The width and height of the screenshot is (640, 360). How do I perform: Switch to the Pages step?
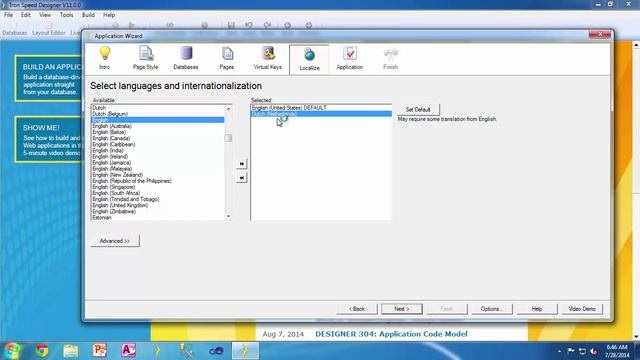coord(227,58)
